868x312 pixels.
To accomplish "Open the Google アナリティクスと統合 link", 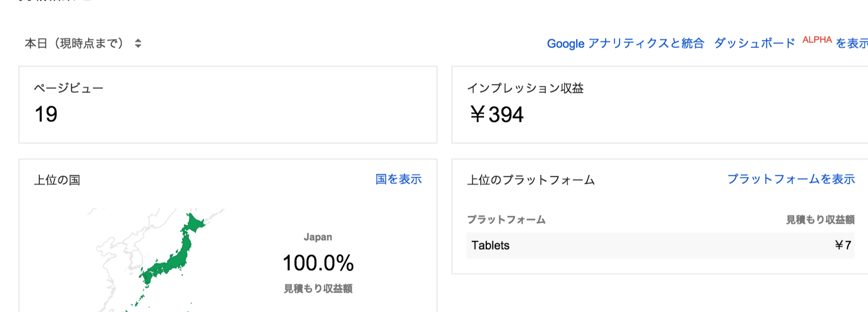I will pos(626,43).
